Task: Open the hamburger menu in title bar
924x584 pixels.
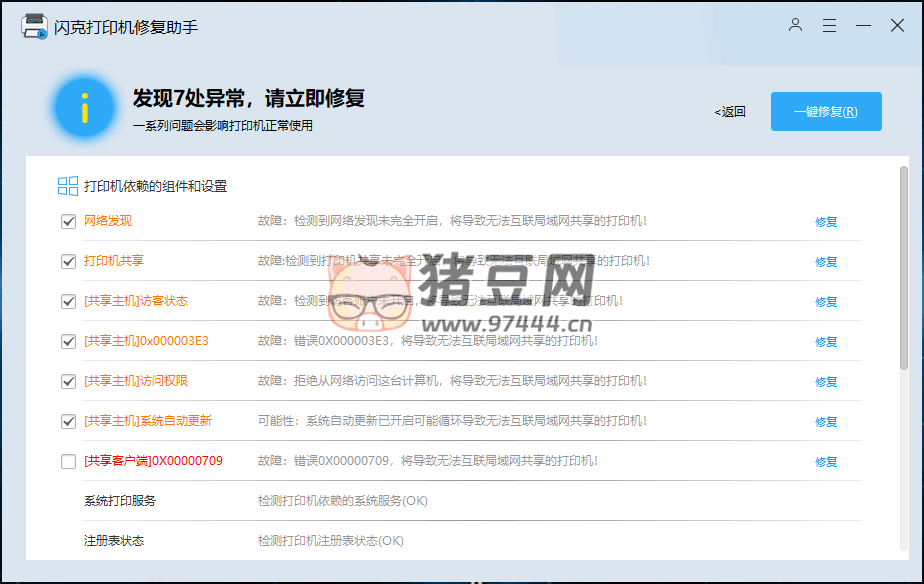Action: pos(829,26)
